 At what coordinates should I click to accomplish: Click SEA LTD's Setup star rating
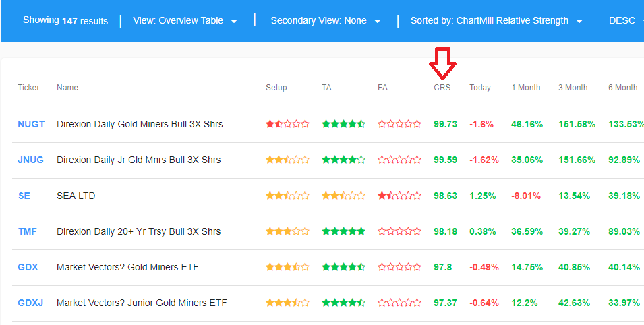click(287, 196)
